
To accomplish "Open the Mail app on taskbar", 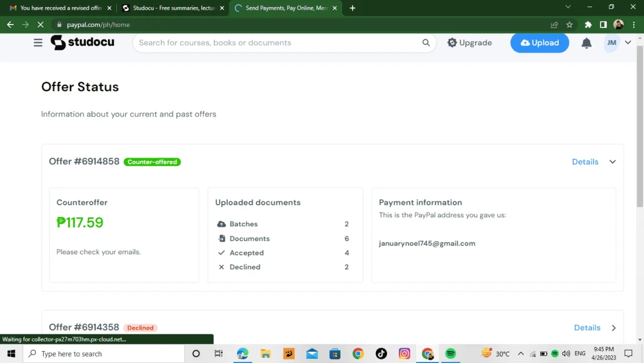I will click(312, 353).
